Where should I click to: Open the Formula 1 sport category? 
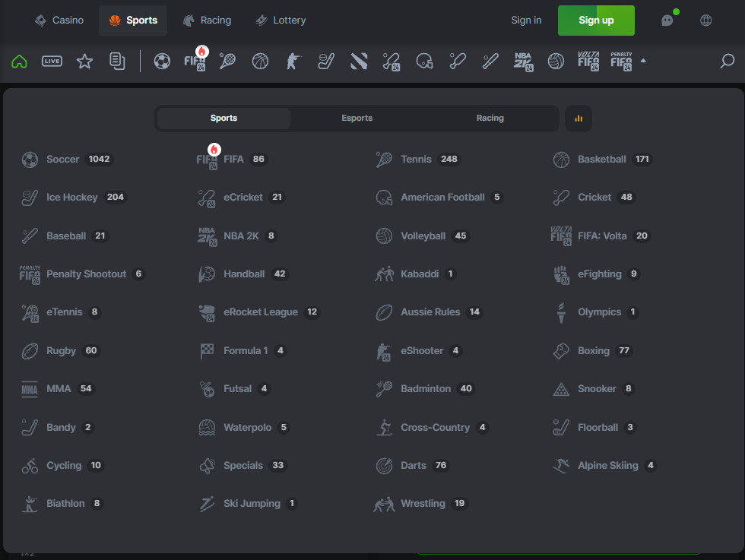(x=245, y=350)
